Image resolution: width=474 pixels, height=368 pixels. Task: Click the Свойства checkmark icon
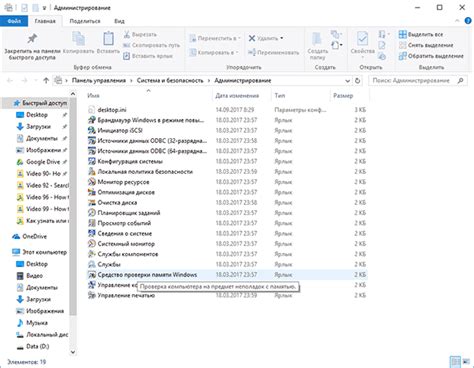[x=362, y=39]
